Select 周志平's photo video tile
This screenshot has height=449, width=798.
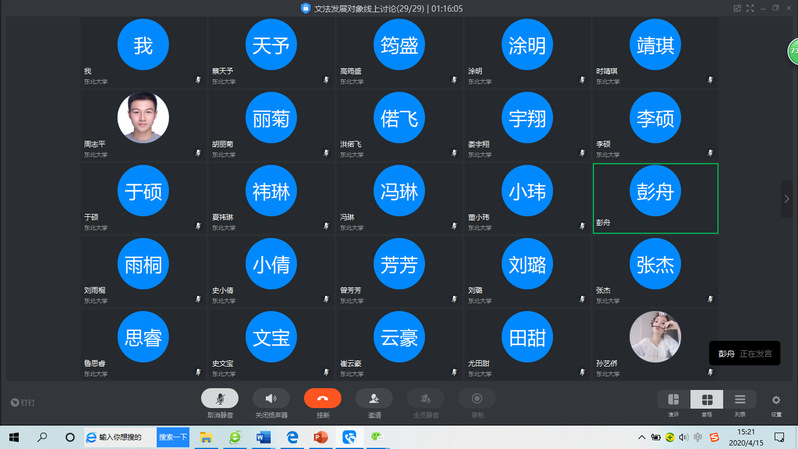coord(143,118)
